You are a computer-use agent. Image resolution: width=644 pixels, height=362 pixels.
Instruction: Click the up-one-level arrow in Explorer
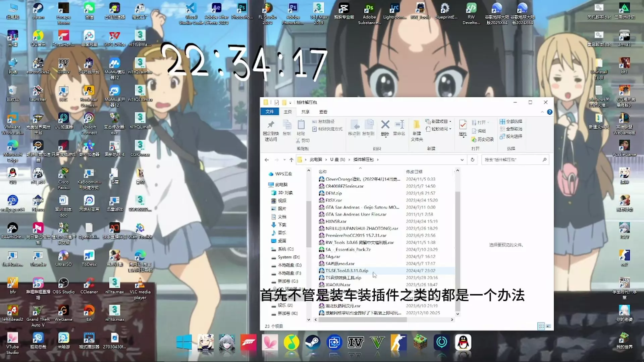[x=291, y=160]
